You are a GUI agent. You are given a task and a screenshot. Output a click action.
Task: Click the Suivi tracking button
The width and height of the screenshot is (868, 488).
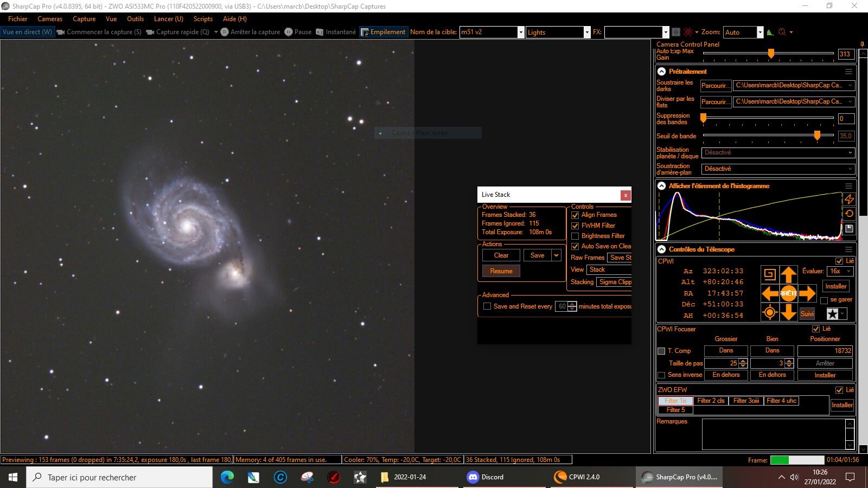click(807, 314)
